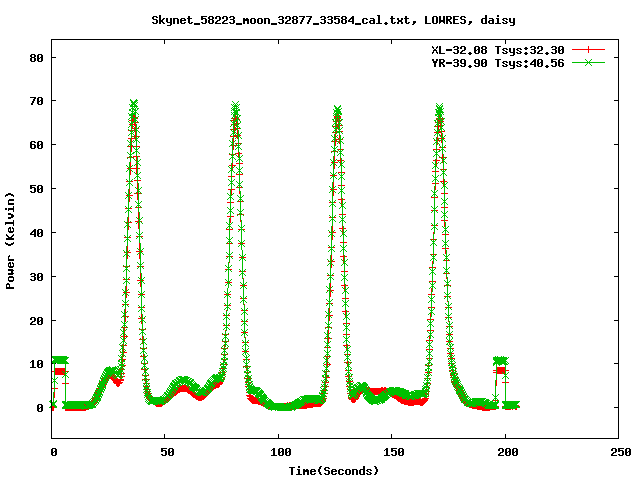The image size is (640, 480).
Task: Click the x-axis tick label 50
Action: coord(167,452)
